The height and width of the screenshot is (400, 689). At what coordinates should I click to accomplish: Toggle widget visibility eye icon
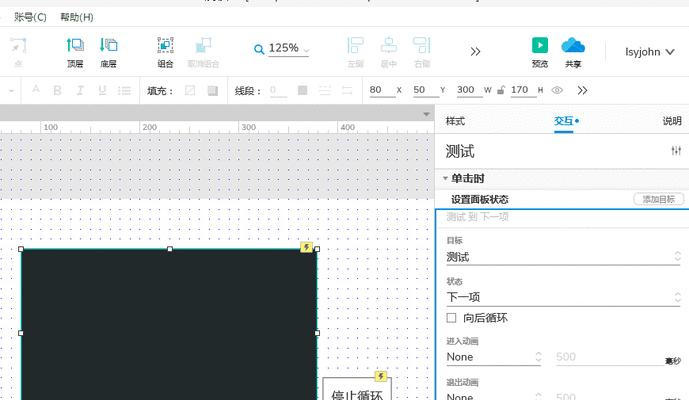point(557,90)
